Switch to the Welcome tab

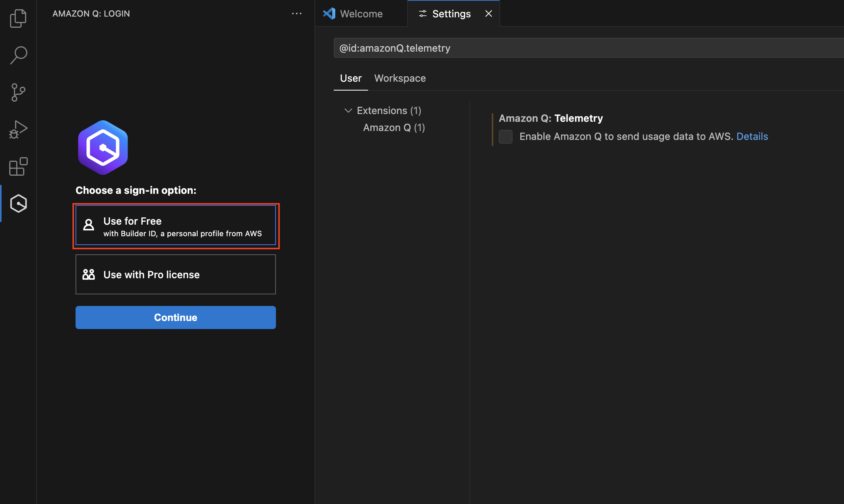tap(361, 13)
